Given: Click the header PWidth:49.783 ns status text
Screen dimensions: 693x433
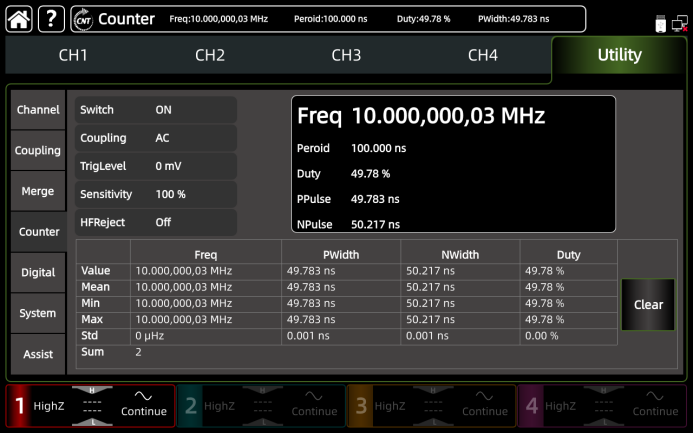Looking at the screenshot, I should 514,19.
